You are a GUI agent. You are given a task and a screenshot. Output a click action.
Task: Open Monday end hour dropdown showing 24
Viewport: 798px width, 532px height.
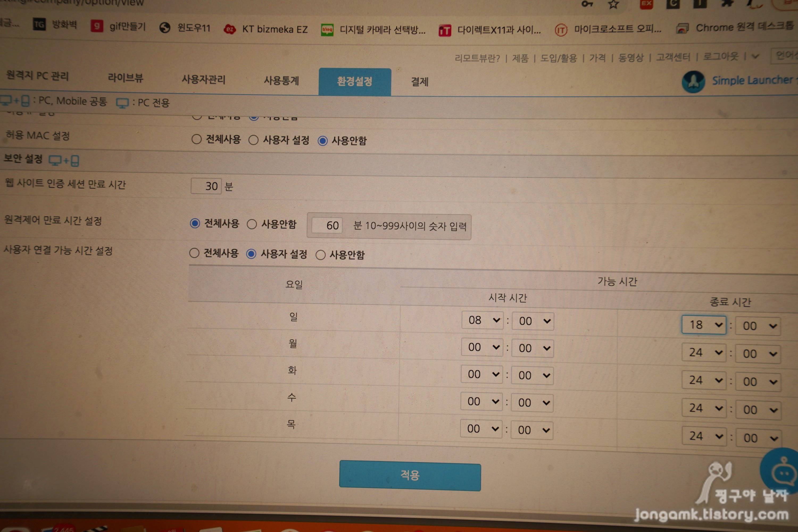[704, 353]
